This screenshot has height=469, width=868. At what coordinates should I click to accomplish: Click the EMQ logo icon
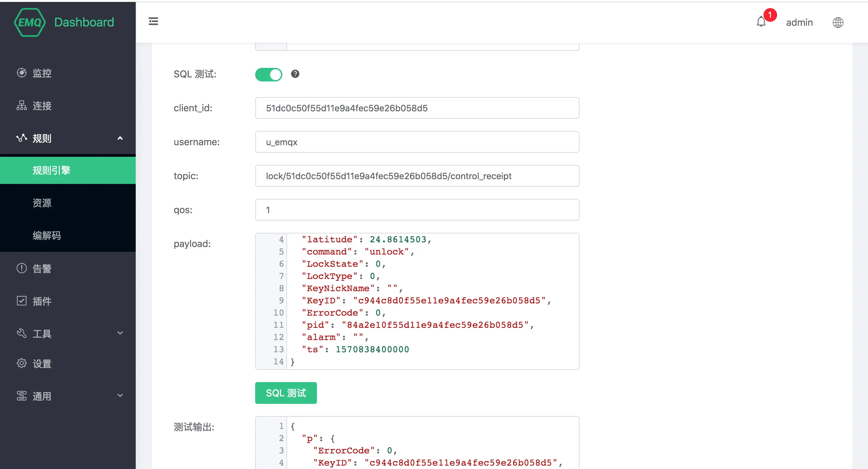(x=30, y=22)
